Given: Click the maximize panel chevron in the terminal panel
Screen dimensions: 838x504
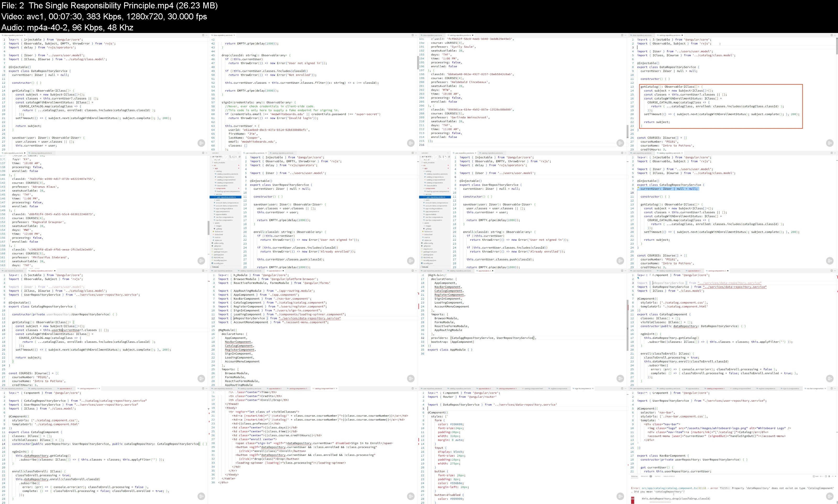Looking at the screenshot, I should pyautogui.click(x=833, y=476).
